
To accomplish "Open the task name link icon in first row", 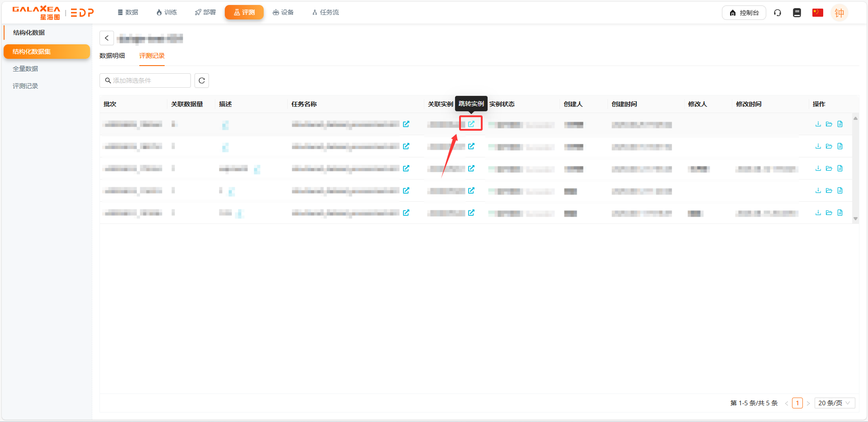I will tap(406, 124).
